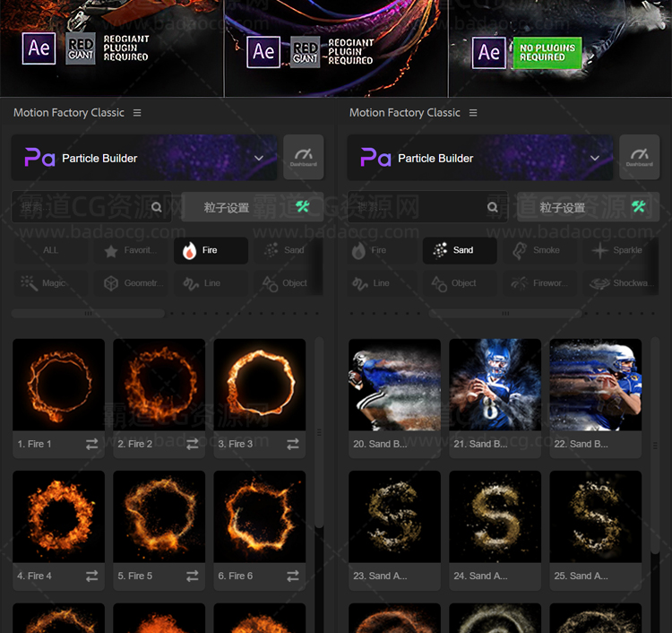Focus the left panel search field
Image resolution: width=672 pixels, height=633 pixels.
[x=91, y=207]
